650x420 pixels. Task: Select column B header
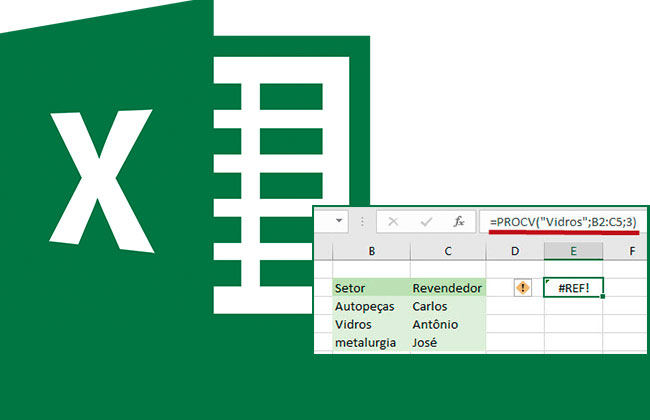[371, 251]
